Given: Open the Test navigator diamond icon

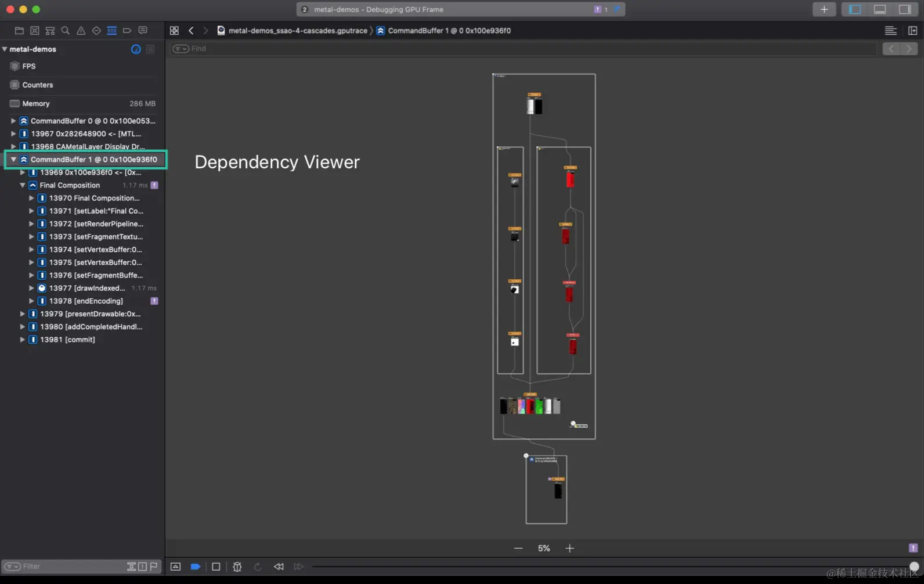Looking at the screenshot, I should (x=96, y=31).
